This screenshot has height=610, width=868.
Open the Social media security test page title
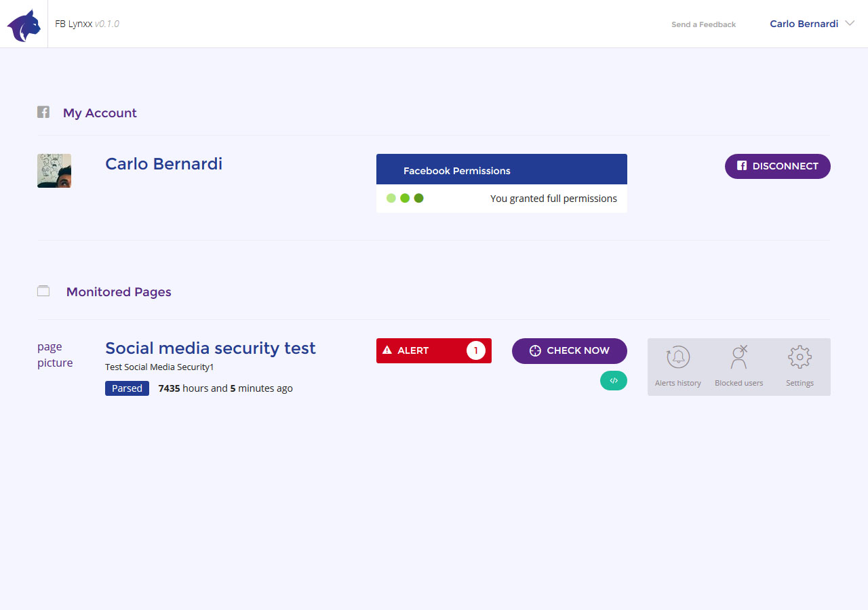click(x=210, y=348)
